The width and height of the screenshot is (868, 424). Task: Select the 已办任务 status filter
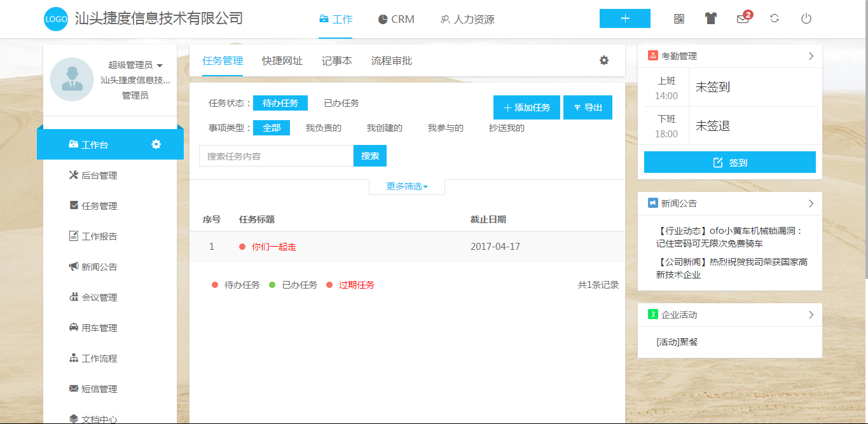coord(341,103)
